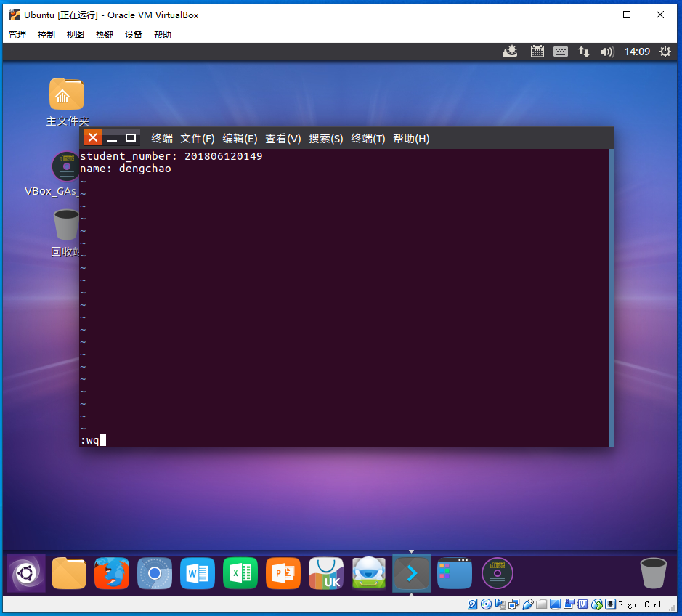
Task: Open terminal 终端(T) menu
Action: pos(368,138)
